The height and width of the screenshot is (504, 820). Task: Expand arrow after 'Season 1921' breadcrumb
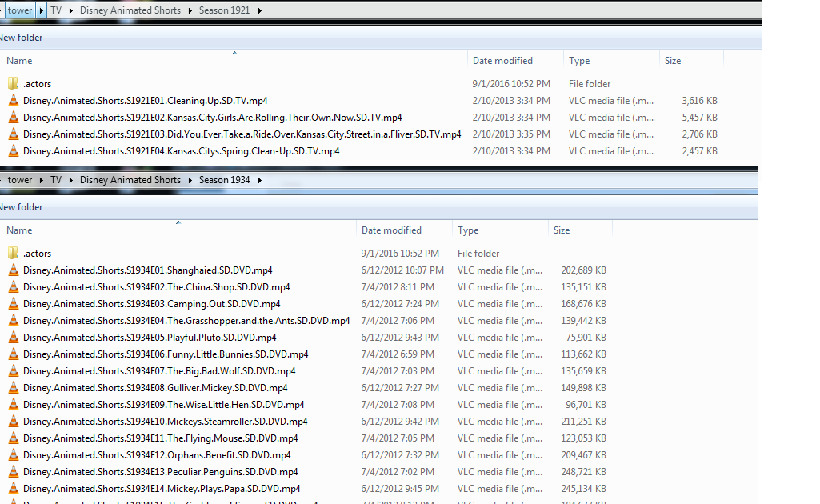(x=259, y=10)
